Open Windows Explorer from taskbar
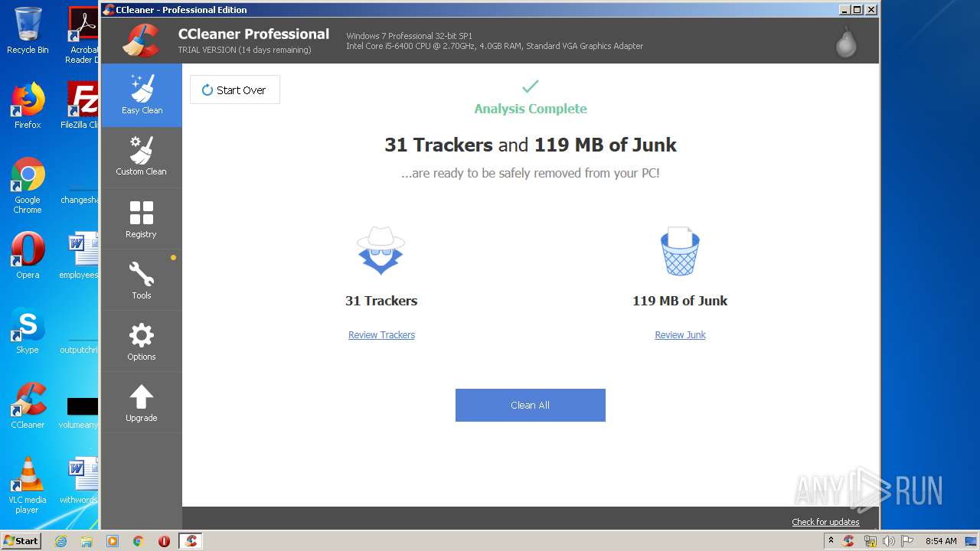The width and height of the screenshot is (980, 551). (87, 541)
